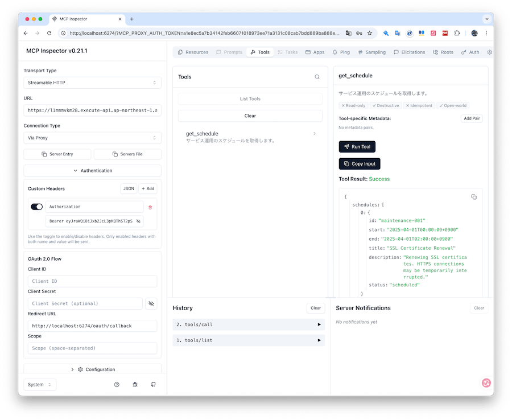Switch to the Resources tab
Viewport: 512px width, 420px height.
[193, 52]
